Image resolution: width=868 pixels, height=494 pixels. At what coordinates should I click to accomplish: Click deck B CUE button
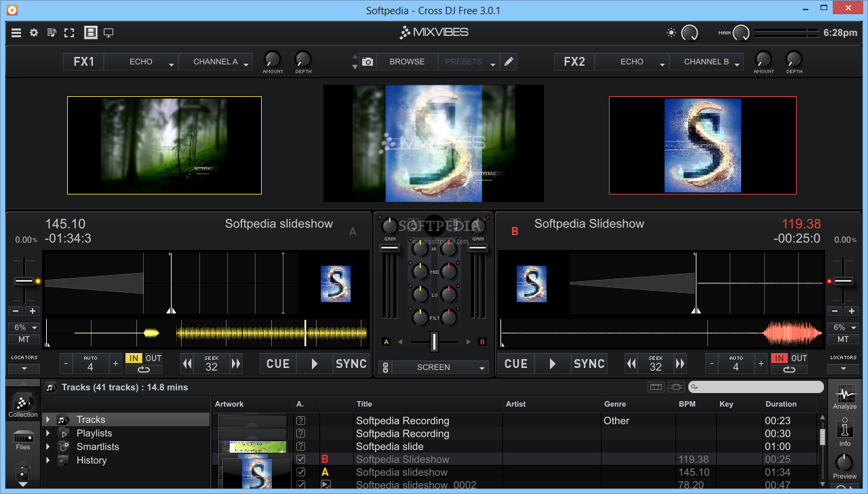tap(516, 364)
